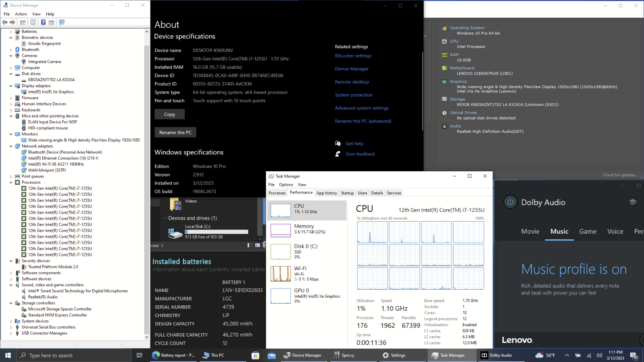Screen dimensions: 644x362
Task: Toggle the Dolby Audio power button
Action: tap(510, 202)
